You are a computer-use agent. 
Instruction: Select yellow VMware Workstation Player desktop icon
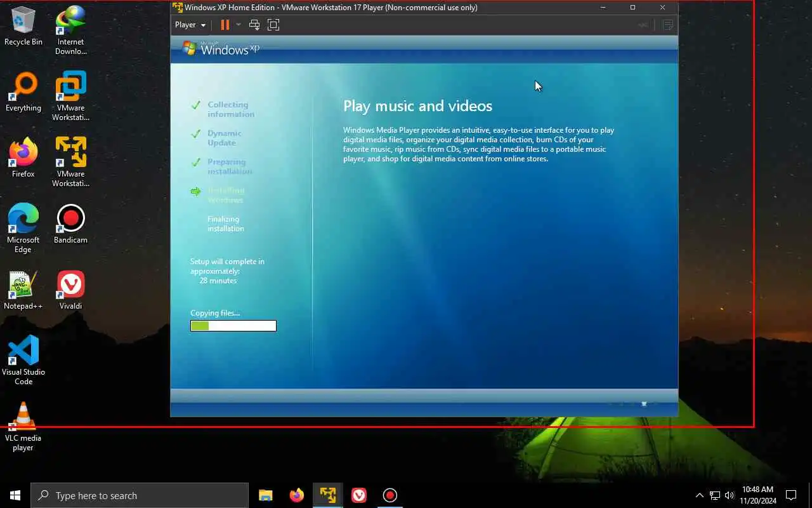(70, 162)
